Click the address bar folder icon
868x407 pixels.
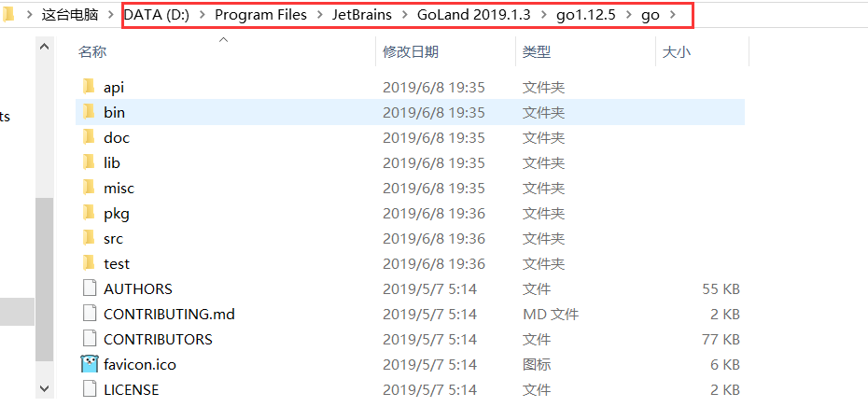[7, 14]
